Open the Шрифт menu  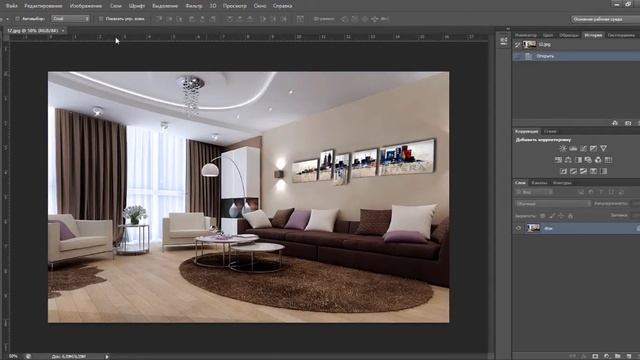(x=137, y=6)
